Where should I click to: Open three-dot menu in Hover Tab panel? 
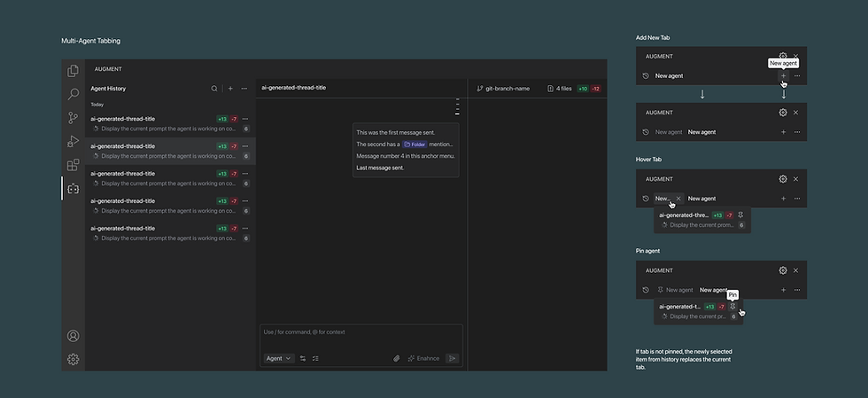coord(797,199)
